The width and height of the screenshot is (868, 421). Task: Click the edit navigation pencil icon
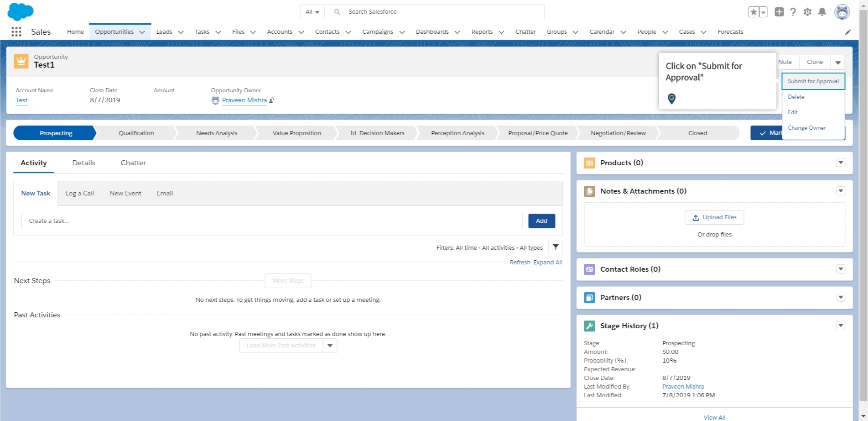(x=847, y=32)
